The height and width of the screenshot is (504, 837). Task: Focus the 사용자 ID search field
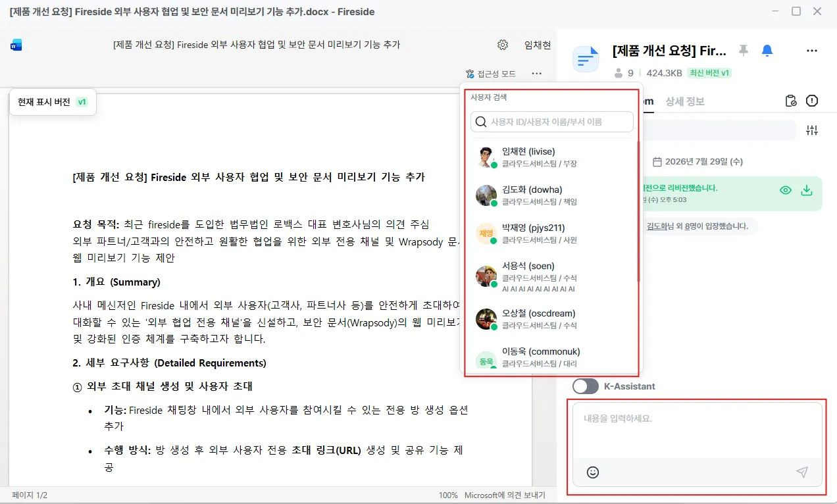[x=552, y=122]
